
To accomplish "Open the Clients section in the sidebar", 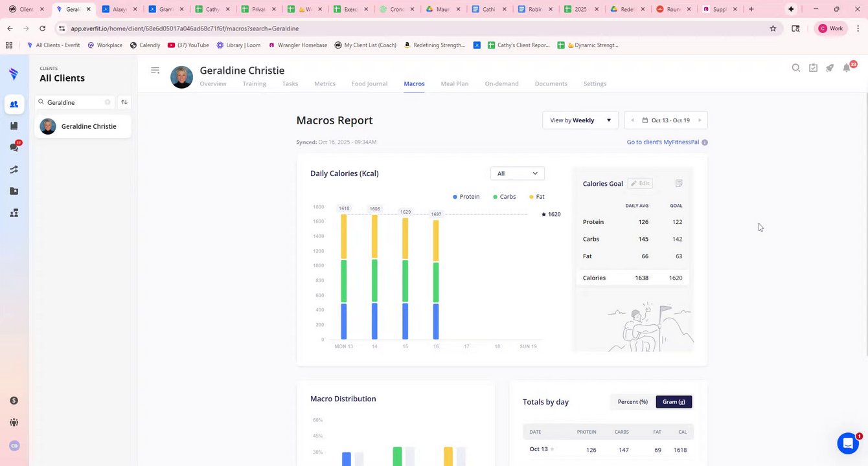I will (14, 104).
